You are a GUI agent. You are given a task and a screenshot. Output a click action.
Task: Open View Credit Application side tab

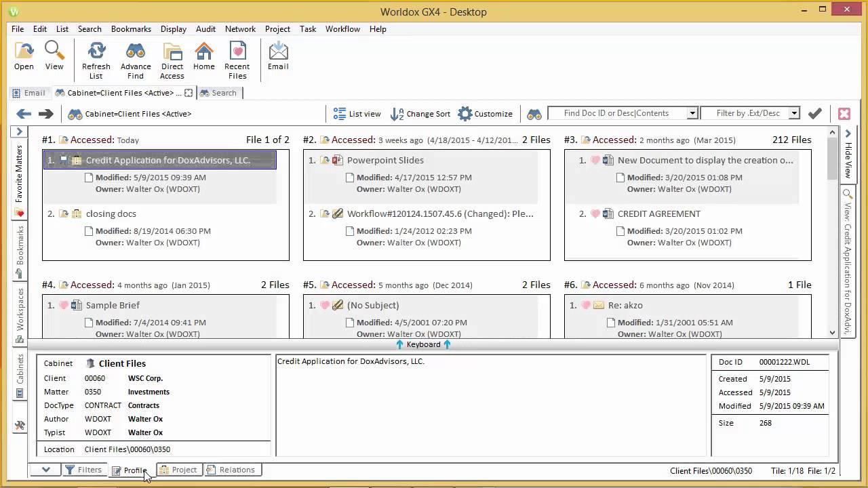point(848,263)
